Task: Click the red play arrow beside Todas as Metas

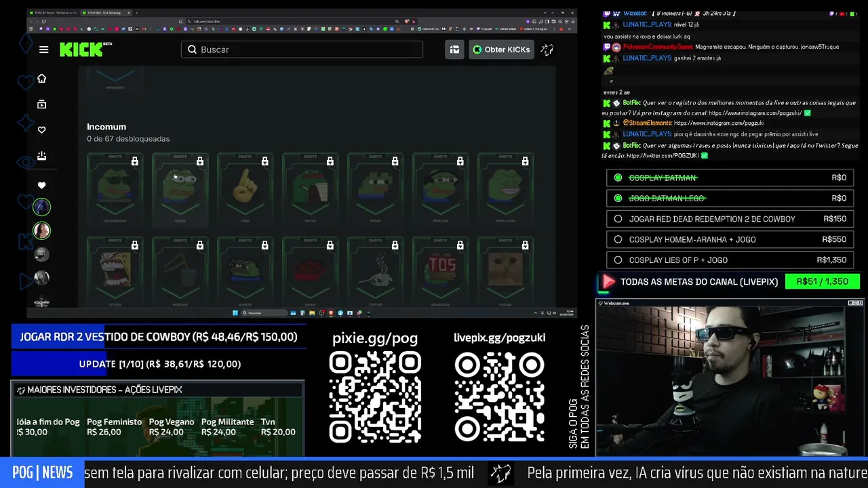Action: pos(608,281)
